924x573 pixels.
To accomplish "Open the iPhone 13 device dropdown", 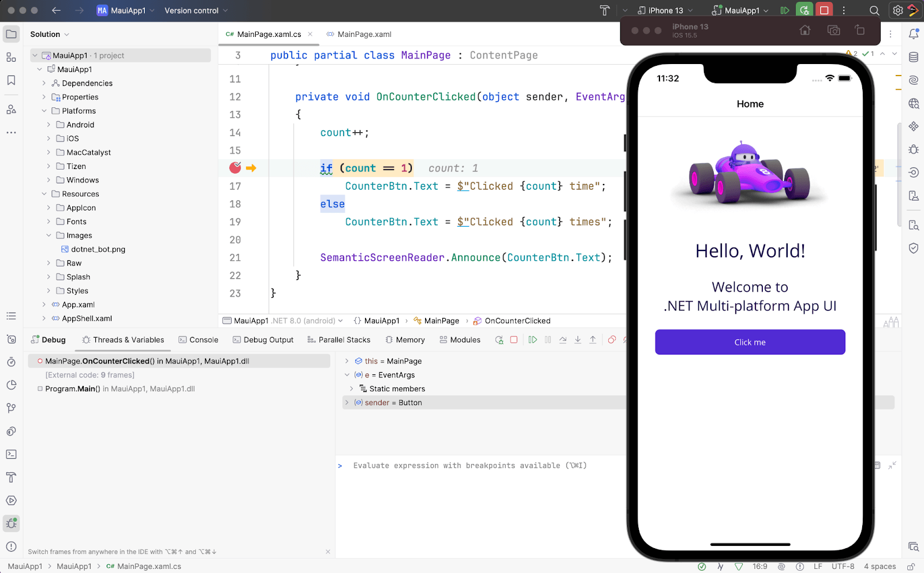I will pyautogui.click(x=665, y=10).
